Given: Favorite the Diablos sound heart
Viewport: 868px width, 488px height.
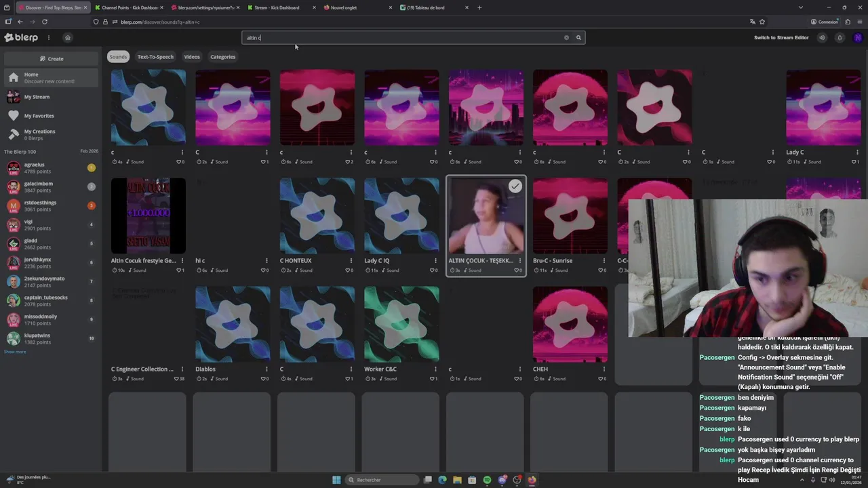Looking at the screenshot, I should pyautogui.click(x=263, y=379).
